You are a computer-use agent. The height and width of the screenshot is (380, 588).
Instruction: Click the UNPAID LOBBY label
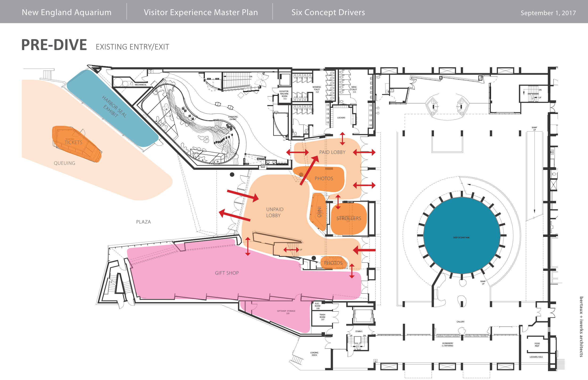click(274, 212)
